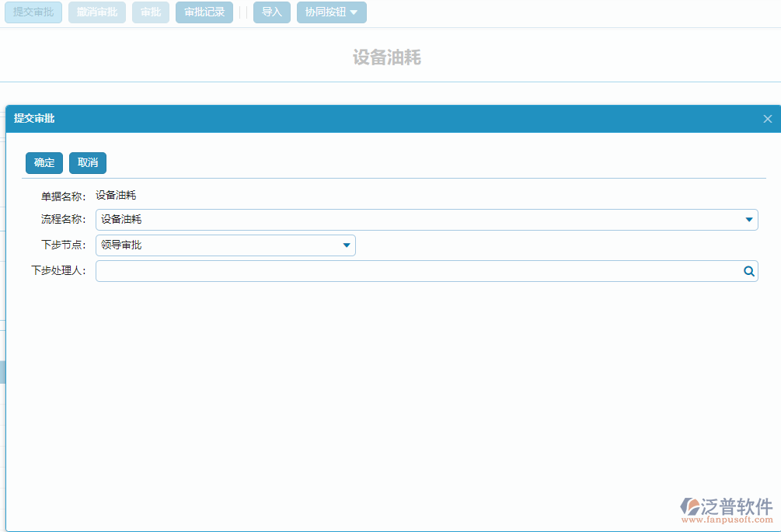The image size is (781, 532).
Task: Expand the 下步节点 dropdown arrow
Action: tap(347, 245)
